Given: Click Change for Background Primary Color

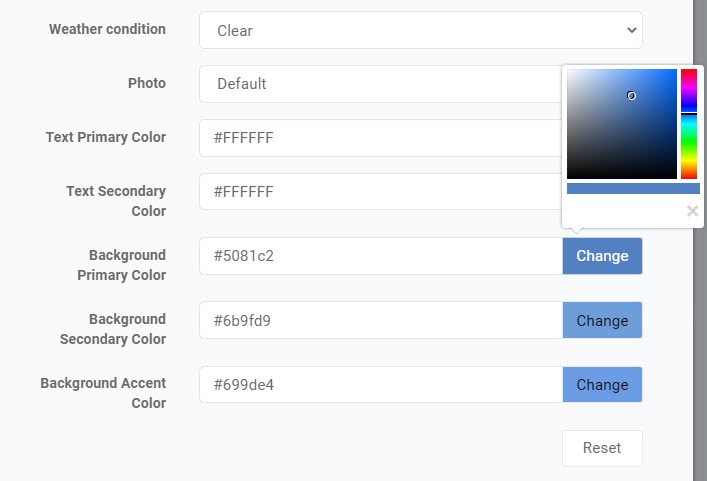Looking at the screenshot, I should pos(602,256).
